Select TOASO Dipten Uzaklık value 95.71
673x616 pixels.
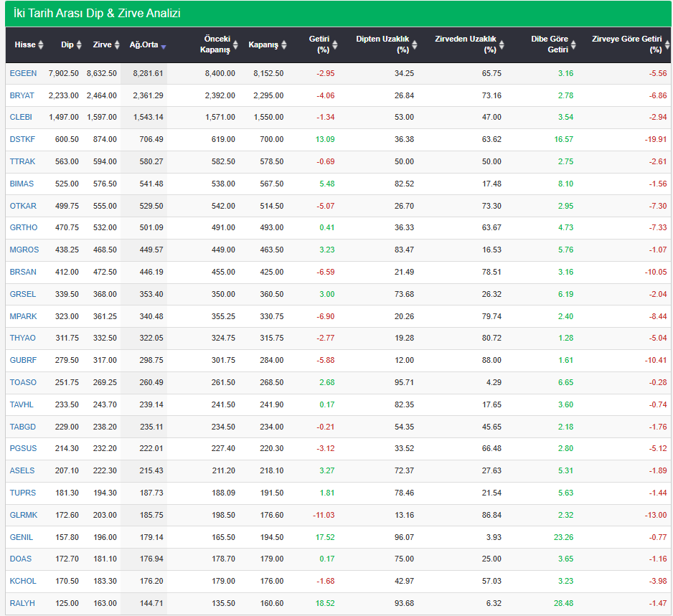[x=405, y=382]
